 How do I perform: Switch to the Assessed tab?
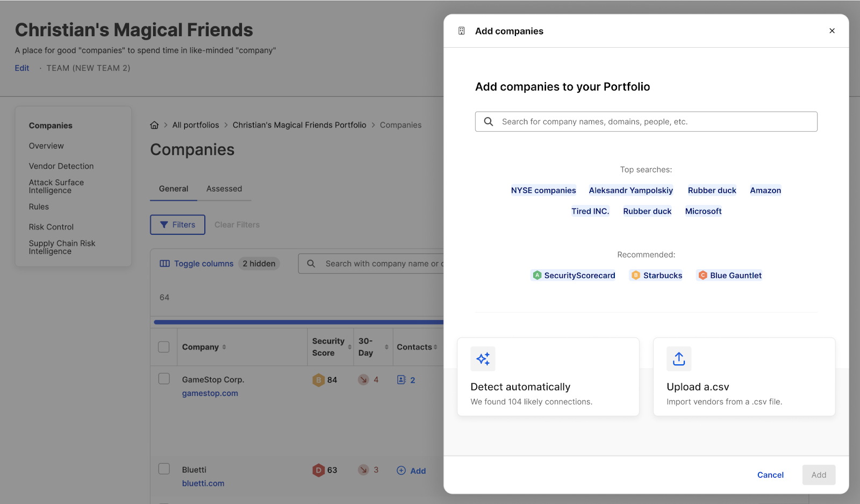click(x=224, y=189)
